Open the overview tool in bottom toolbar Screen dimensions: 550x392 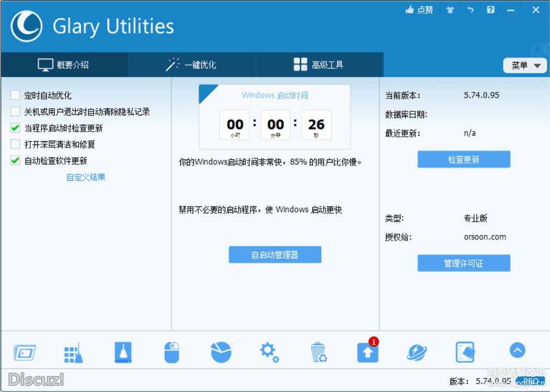coord(24,352)
